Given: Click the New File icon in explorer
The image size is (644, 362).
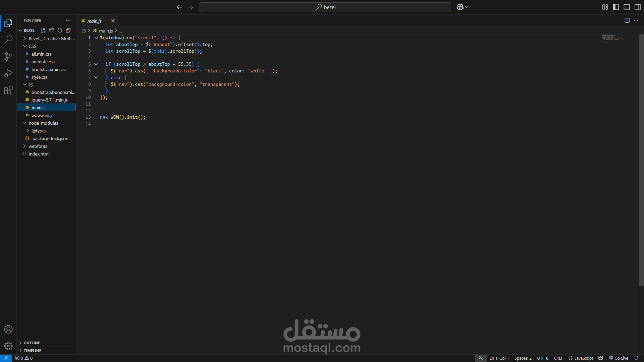Looking at the screenshot, I should [x=43, y=31].
